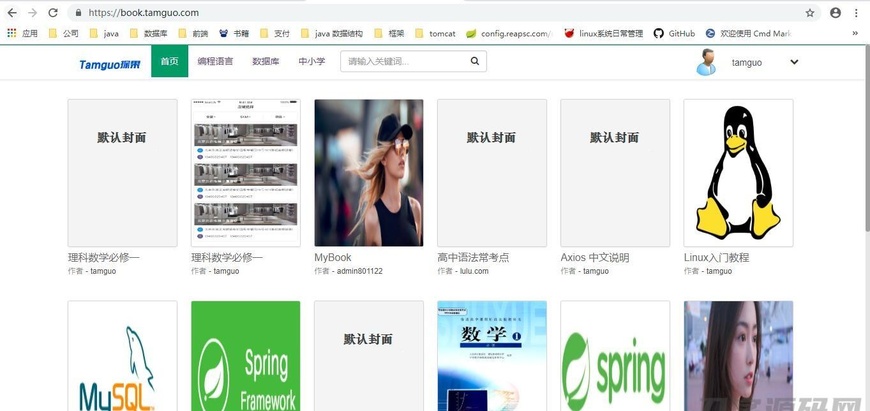Go back using the browser back arrow
Viewport: 870px width, 411px height.
coord(12,13)
